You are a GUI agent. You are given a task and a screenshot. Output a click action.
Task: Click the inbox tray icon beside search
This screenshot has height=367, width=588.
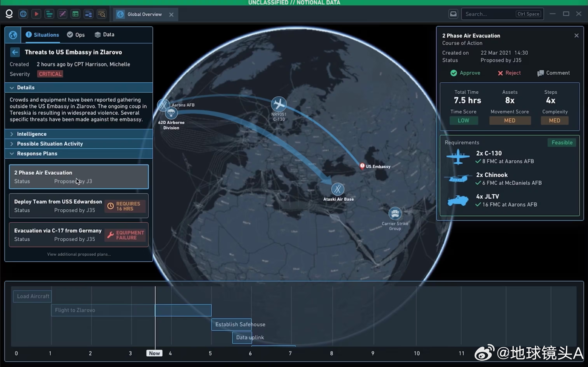(x=453, y=14)
